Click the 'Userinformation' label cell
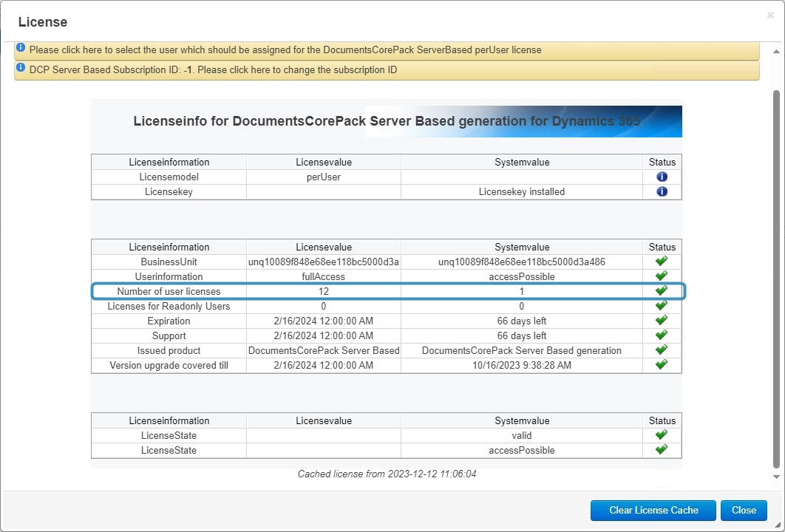 (x=169, y=277)
